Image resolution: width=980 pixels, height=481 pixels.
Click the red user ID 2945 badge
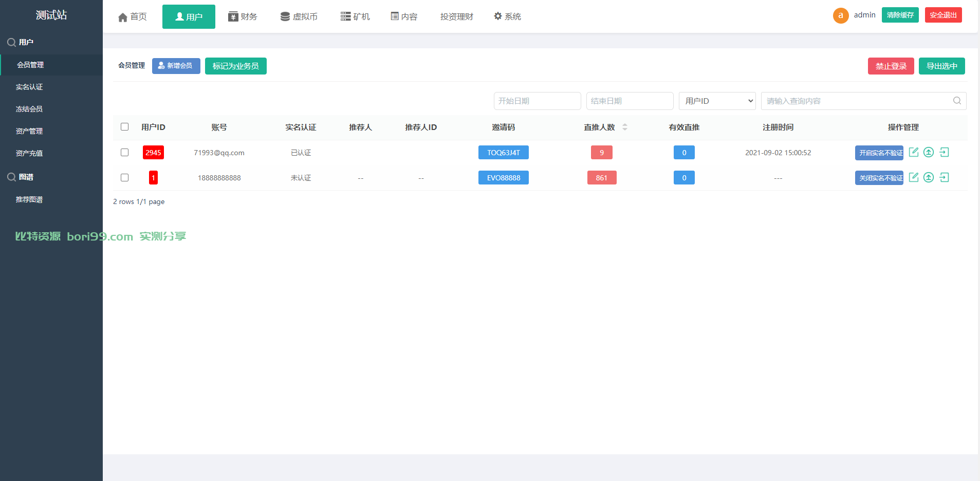tap(153, 153)
